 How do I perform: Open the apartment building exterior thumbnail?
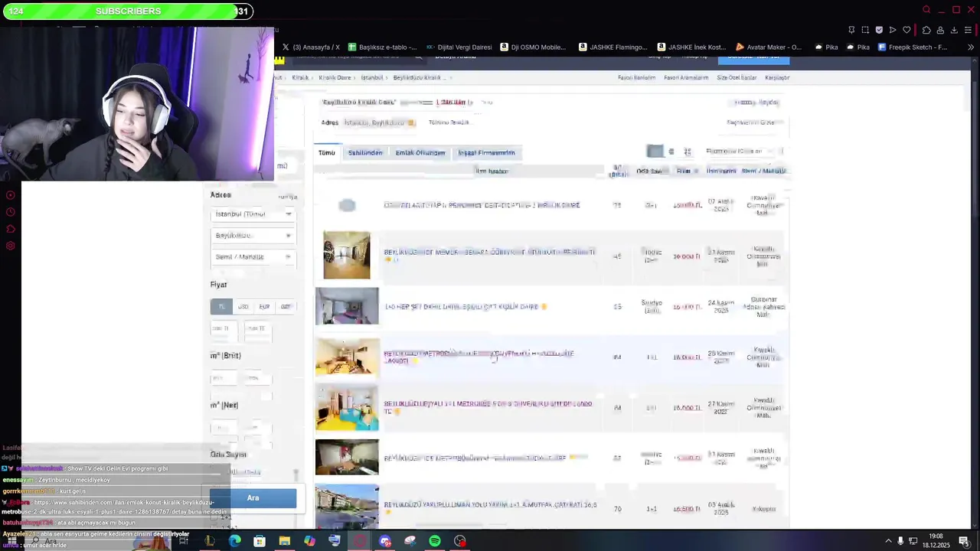pyautogui.click(x=347, y=507)
